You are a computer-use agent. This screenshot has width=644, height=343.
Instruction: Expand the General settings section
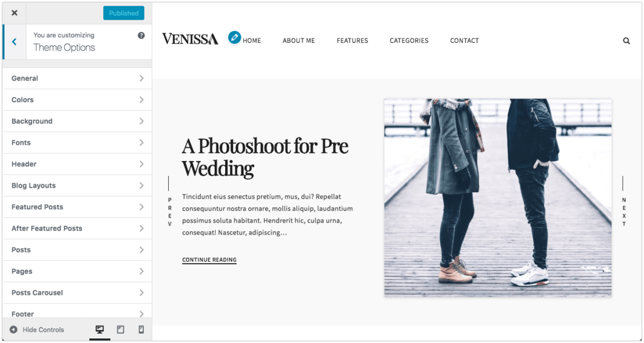tap(77, 78)
